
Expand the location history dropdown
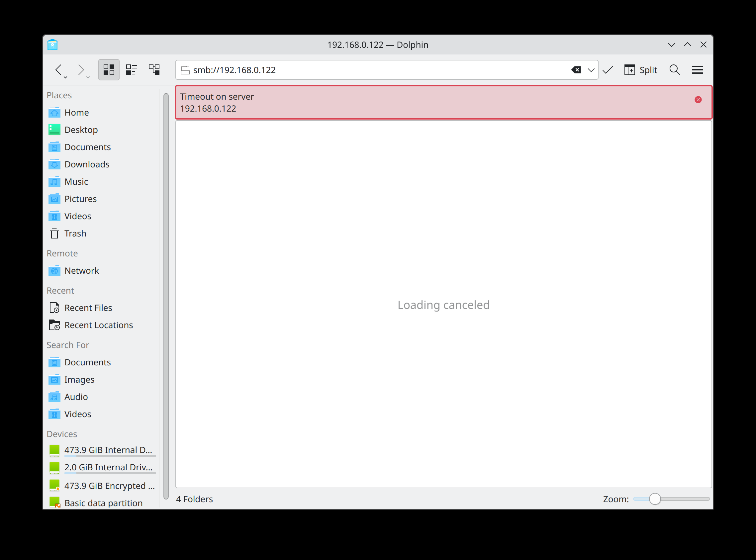point(591,70)
